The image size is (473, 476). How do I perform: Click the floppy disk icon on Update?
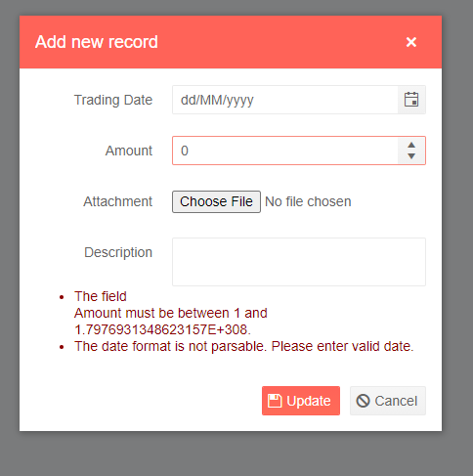click(275, 401)
